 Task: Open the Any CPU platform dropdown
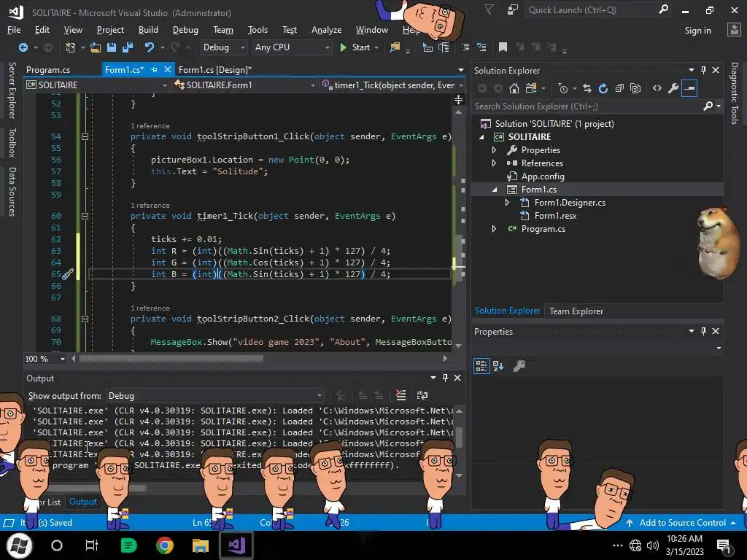tap(292, 47)
